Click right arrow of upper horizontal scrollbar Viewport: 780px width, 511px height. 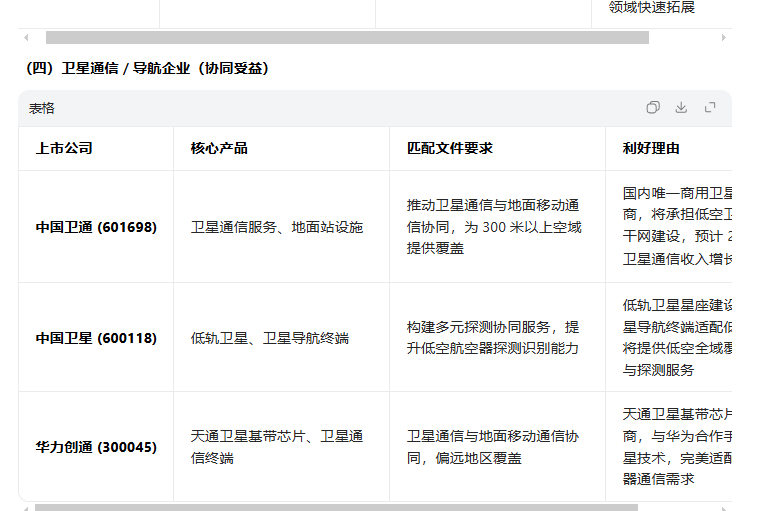point(724,37)
